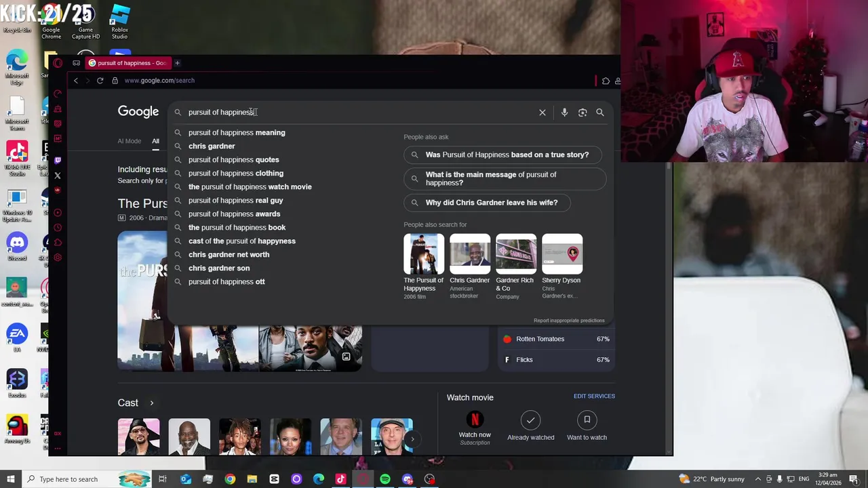This screenshot has height=488, width=868.
Task: Reload the Google search page
Action: [100, 81]
